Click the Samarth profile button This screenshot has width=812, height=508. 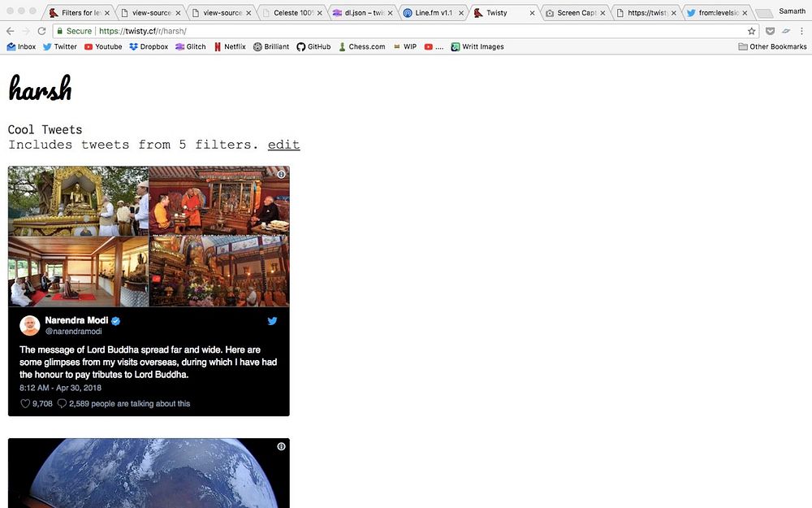pyautogui.click(x=792, y=11)
